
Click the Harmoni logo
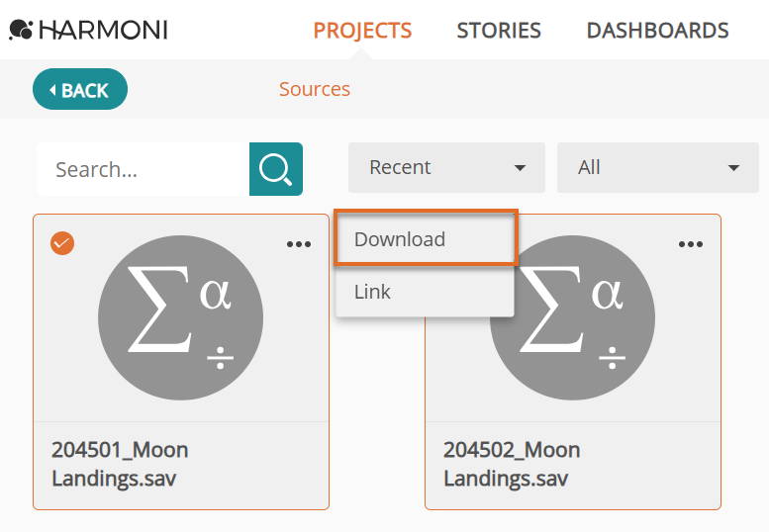89,30
